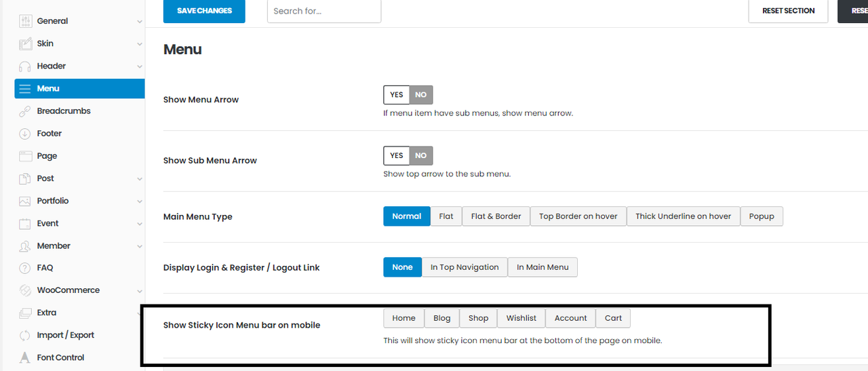Viewport: 868px width, 371px height.
Task: Click the Post documents icon
Action: click(25, 178)
